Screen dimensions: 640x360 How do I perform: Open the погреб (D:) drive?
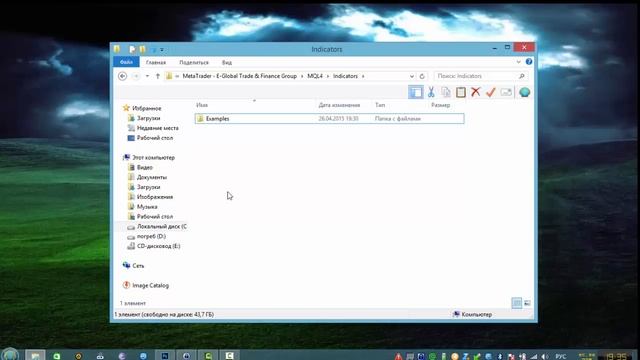(151, 236)
